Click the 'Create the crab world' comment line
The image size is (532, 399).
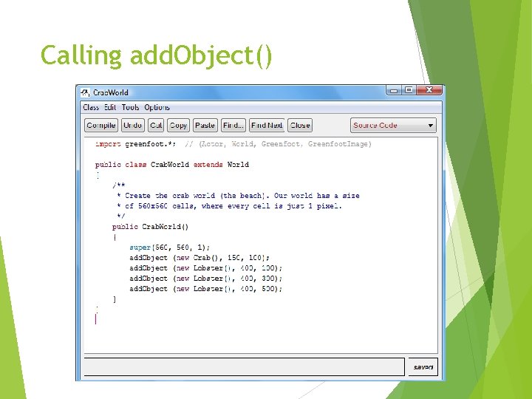click(238, 196)
